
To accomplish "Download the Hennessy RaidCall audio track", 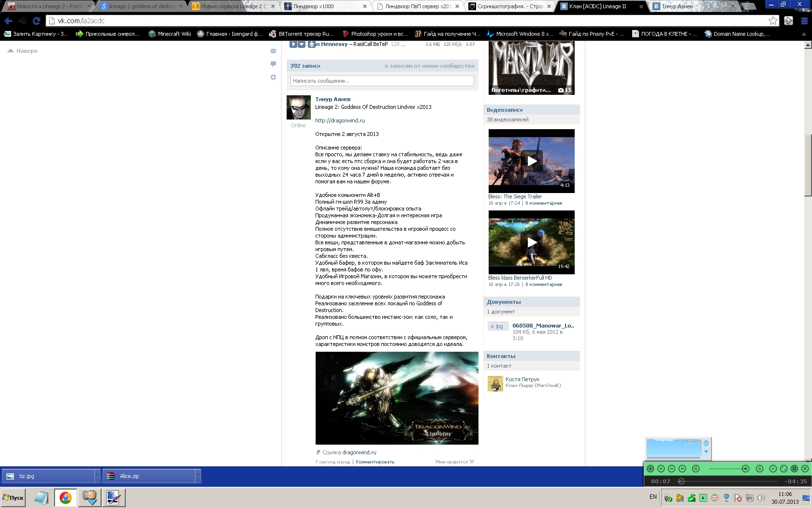I will [311, 45].
